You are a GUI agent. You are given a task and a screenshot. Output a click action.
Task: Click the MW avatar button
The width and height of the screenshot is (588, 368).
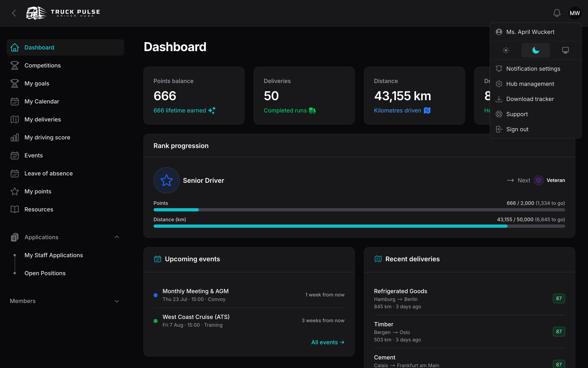(x=575, y=13)
